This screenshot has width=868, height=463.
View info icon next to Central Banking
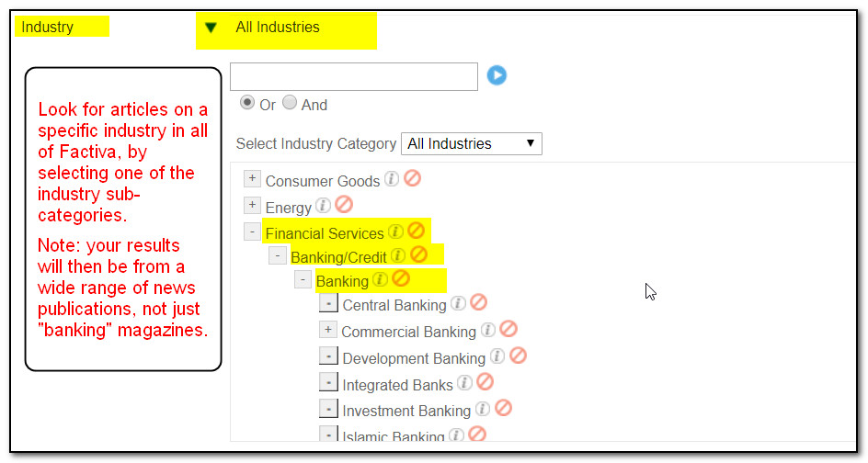[x=458, y=302]
